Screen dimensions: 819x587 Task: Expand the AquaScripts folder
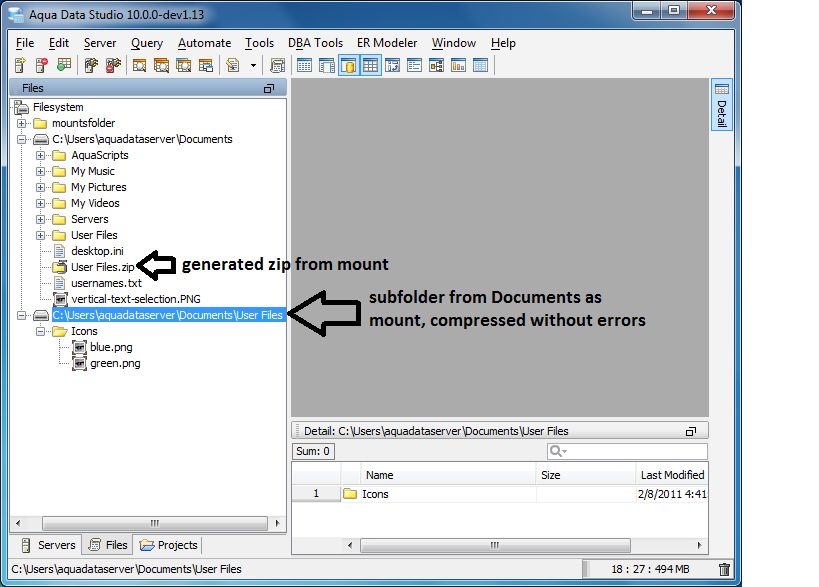point(40,156)
